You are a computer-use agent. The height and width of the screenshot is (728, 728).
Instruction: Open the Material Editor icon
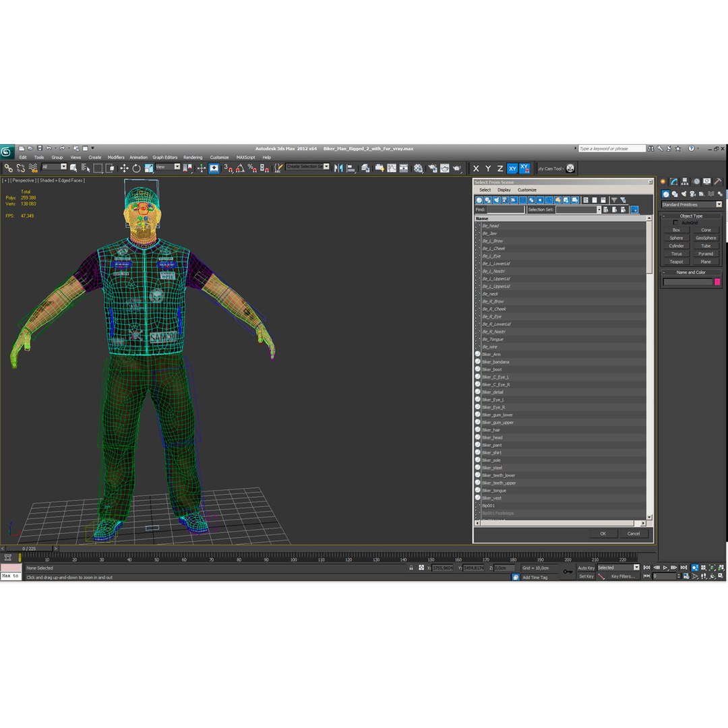[419, 168]
